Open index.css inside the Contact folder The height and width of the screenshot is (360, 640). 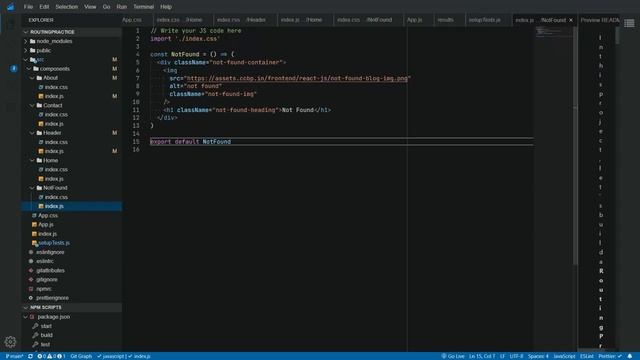56,115
